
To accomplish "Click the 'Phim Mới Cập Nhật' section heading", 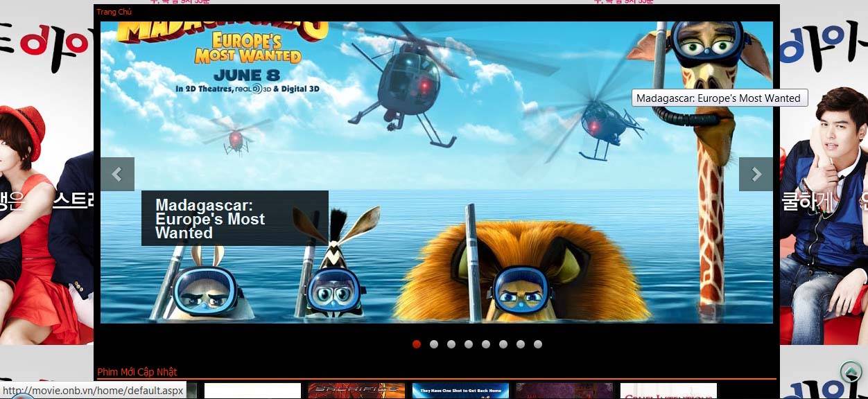I will (x=137, y=372).
